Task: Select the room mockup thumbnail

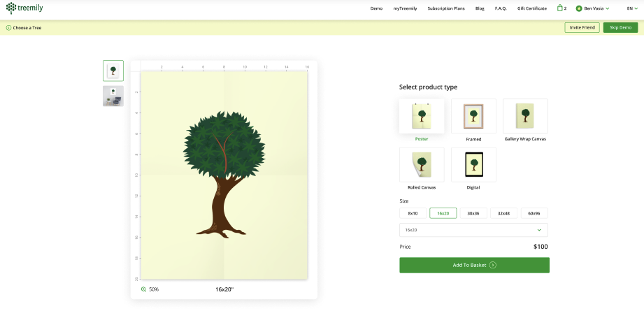Action: (x=113, y=96)
